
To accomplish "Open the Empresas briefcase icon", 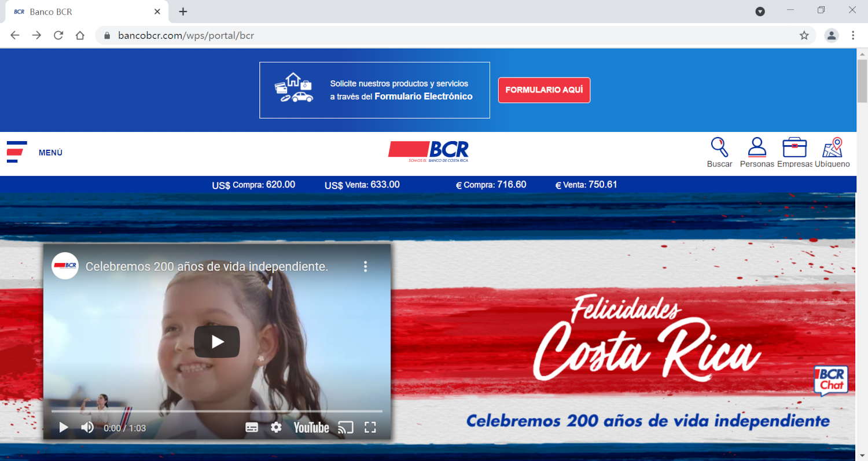I will pos(794,148).
